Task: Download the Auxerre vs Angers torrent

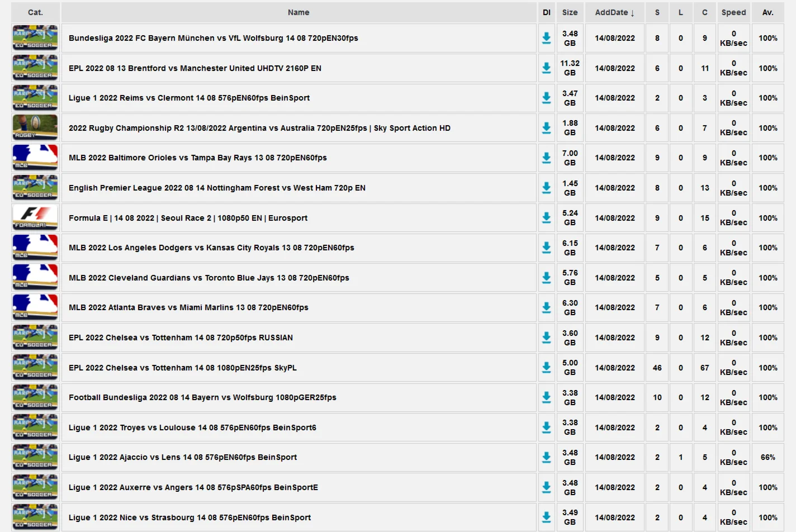Action: [x=546, y=487]
